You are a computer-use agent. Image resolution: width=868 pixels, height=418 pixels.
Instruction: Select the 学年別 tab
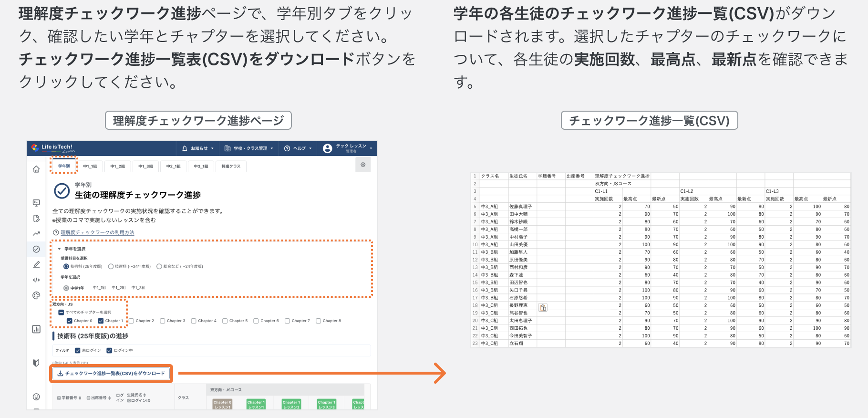coord(64,166)
